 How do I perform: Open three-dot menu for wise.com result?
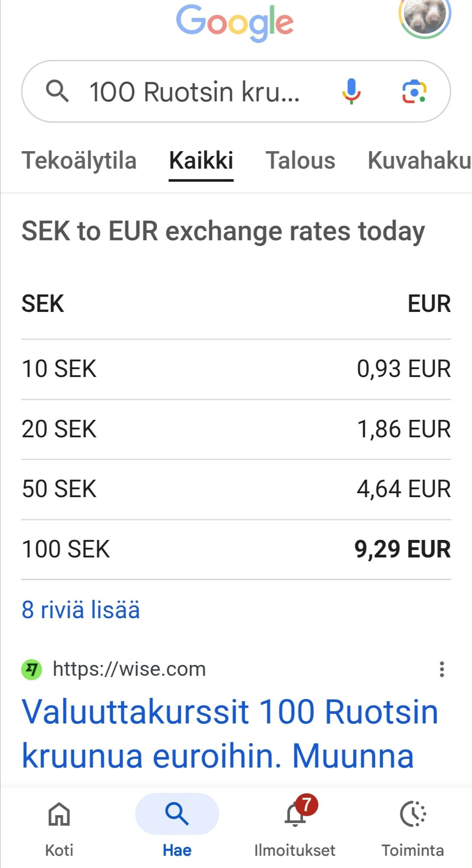[x=442, y=669]
